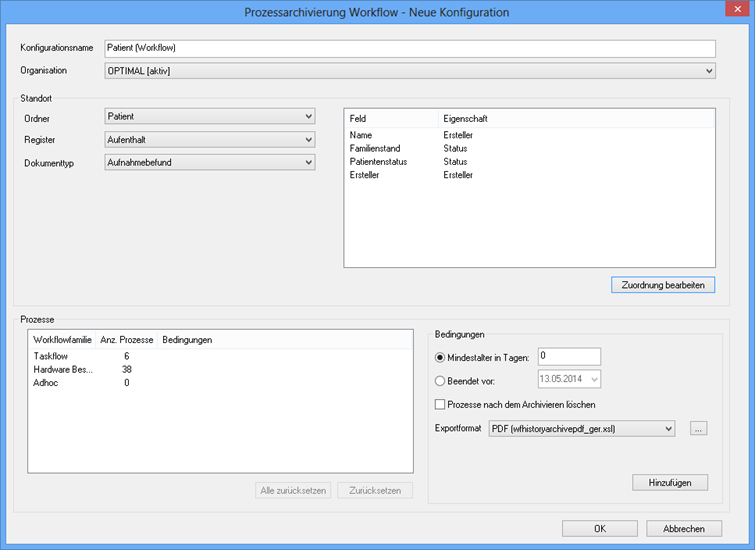Screen dimensions: 755x550
Task: Select the Adhoc workflow row
Action: click(x=46, y=382)
